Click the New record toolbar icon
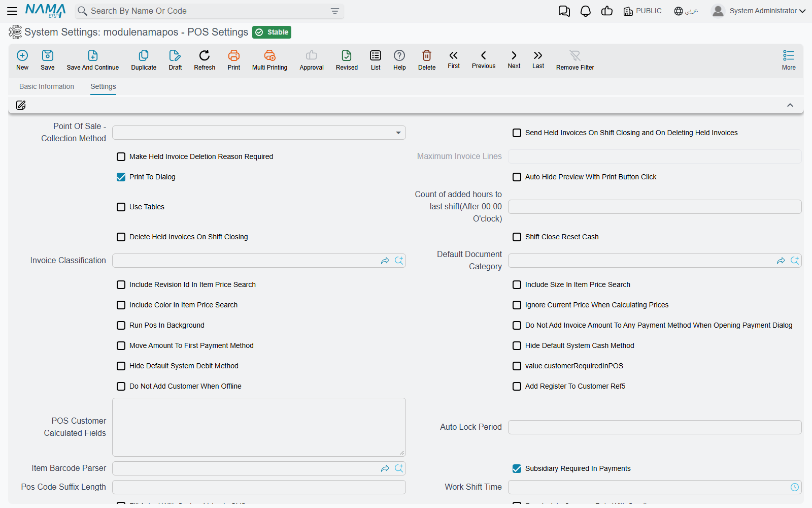Image resolution: width=812 pixels, height=508 pixels. click(x=22, y=55)
